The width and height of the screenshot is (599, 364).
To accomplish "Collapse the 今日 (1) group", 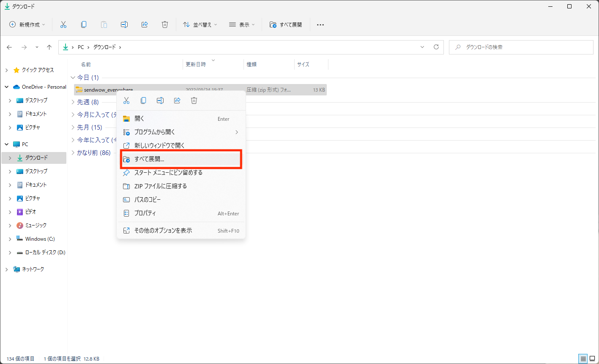I will (73, 78).
